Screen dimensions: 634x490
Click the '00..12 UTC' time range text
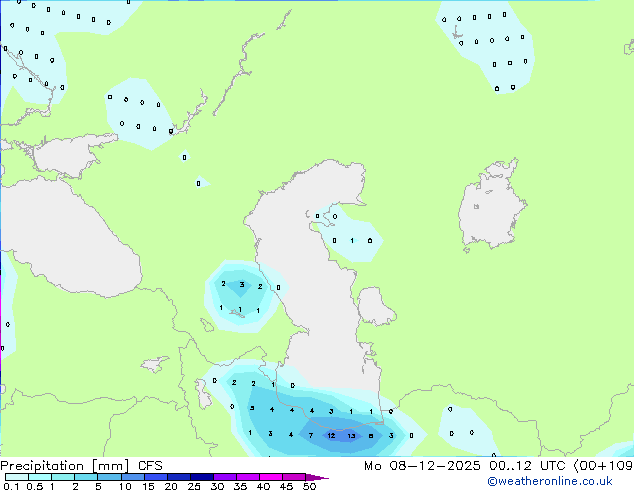point(527,466)
